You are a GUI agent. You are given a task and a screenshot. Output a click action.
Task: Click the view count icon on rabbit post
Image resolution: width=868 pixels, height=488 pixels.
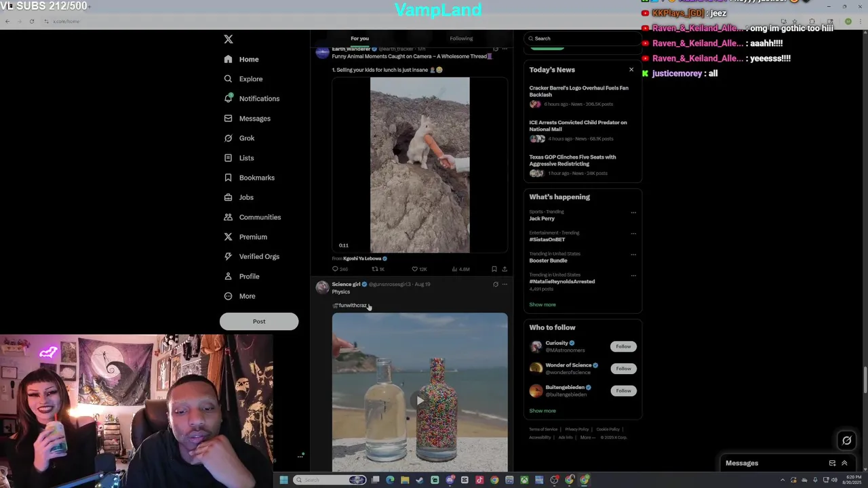click(x=454, y=269)
